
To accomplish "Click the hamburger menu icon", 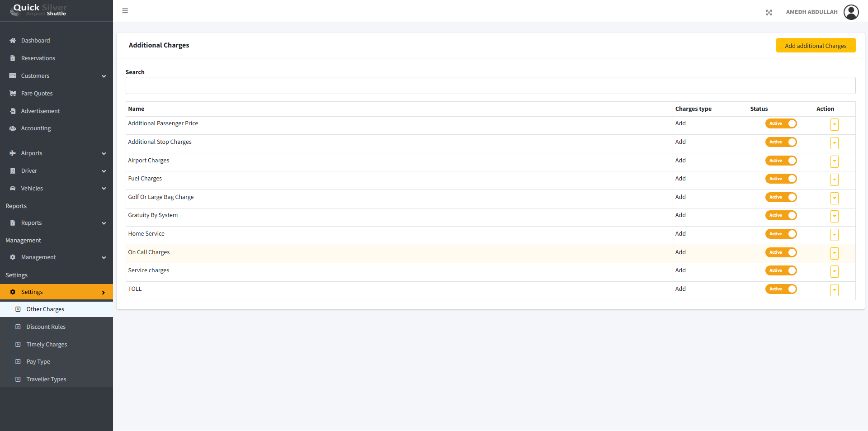I will click(125, 11).
